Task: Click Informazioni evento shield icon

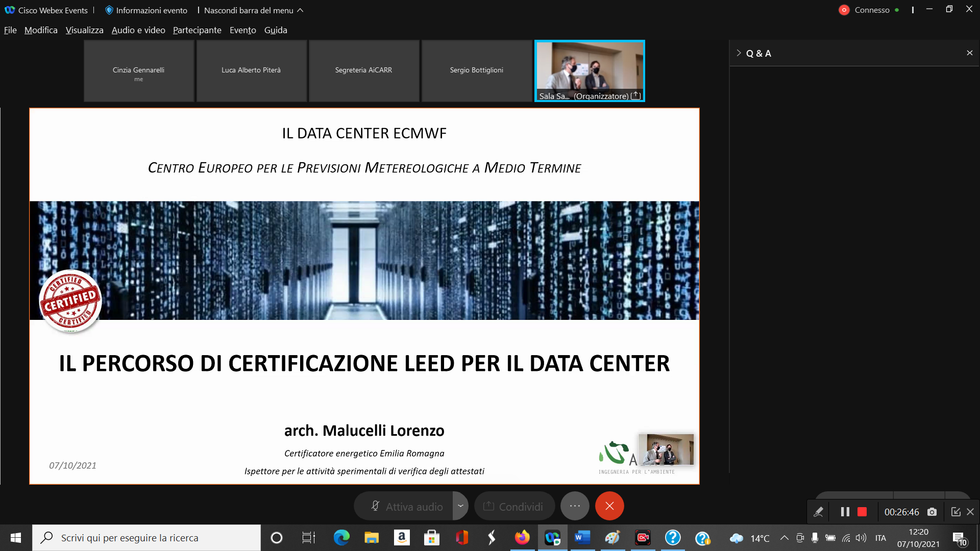Action: [109, 10]
